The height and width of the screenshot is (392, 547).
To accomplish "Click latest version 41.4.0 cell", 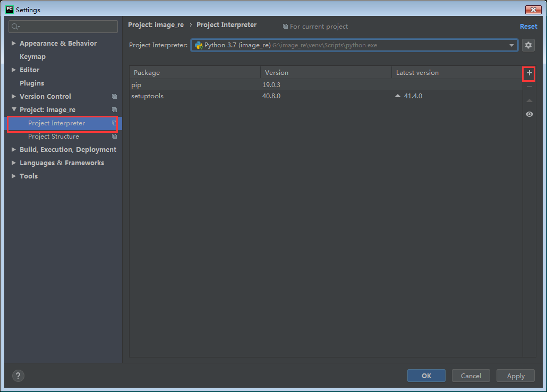I will pyautogui.click(x=413, y=96).
